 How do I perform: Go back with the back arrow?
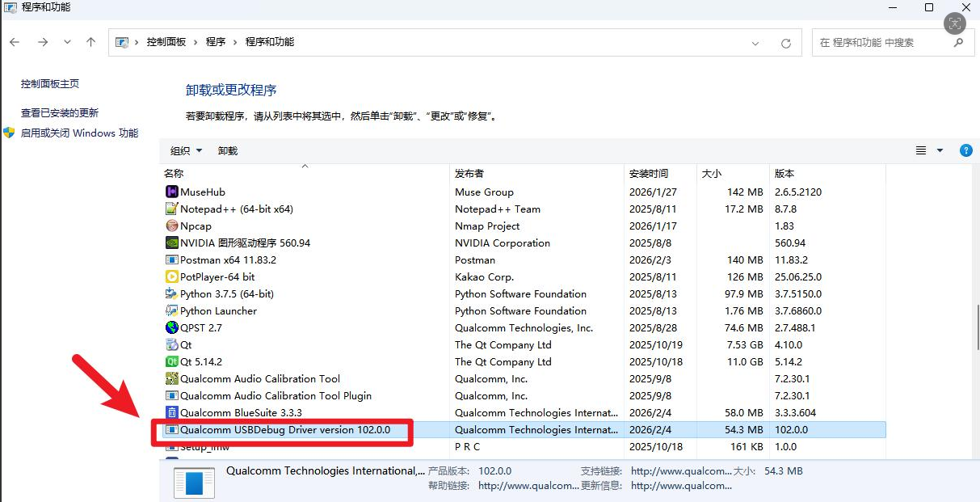pos(15,42)
